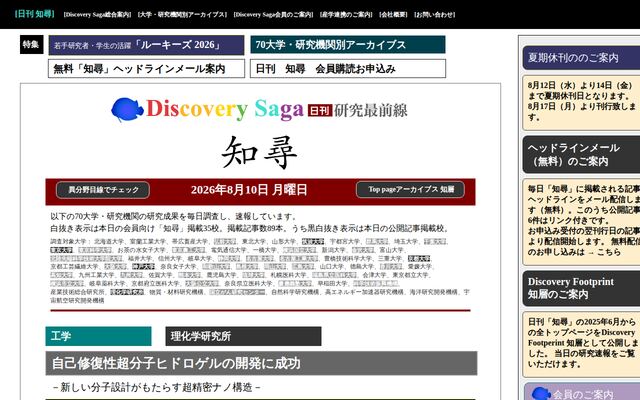Screen dimensions: 640x400
Task: Open 産学連携のご案内 nav link
Action: (x=346, y=15)
